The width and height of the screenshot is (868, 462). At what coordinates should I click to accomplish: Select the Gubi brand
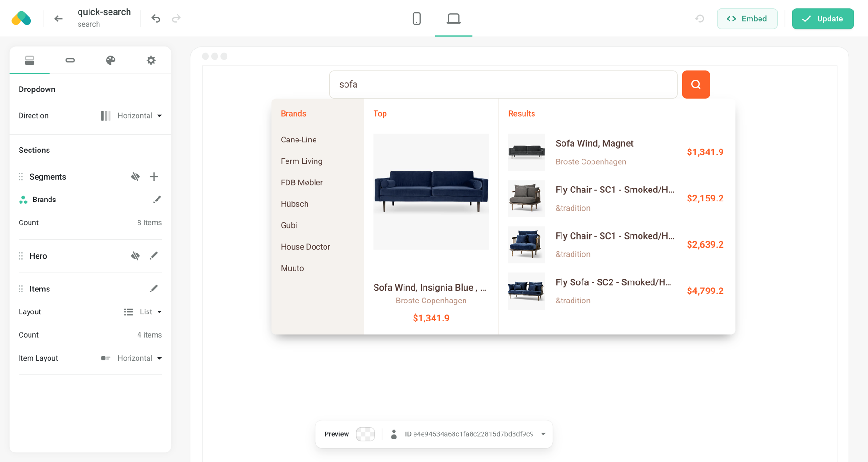[x=289, y=225]
